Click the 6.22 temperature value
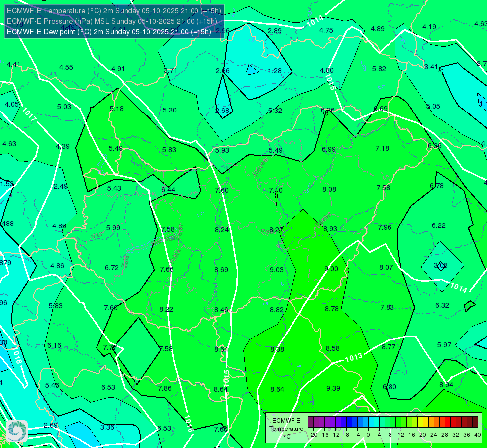487x448 pixels. point(439,225)
